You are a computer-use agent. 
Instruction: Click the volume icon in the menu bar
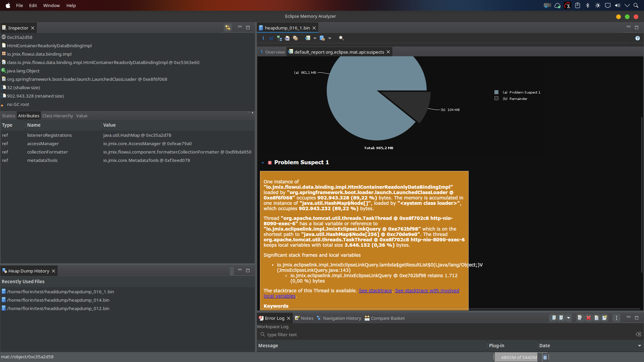[x=618, y=5]
